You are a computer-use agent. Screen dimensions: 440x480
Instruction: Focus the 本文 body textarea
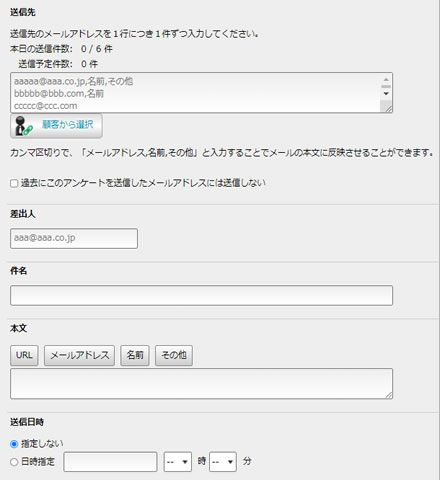point(201,383)
